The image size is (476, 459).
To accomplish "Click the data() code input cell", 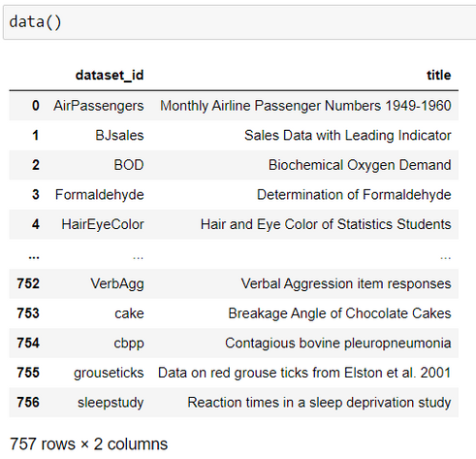I will click(239, 22).
